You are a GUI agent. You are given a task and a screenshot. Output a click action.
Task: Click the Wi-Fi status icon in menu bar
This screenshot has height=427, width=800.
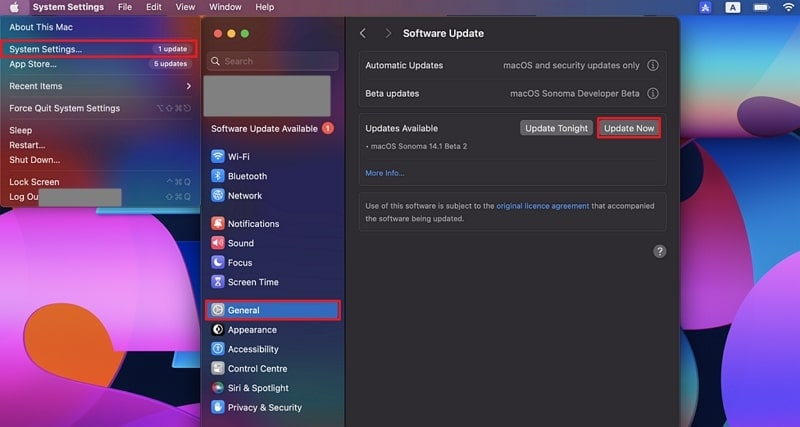[x=789, y=7]
